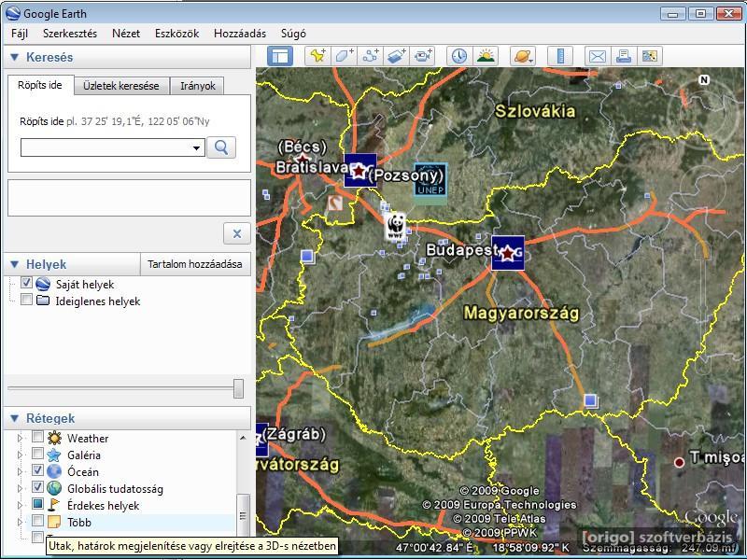
Task: Add a new placemark pin
Action: click(x=317, y=56)
